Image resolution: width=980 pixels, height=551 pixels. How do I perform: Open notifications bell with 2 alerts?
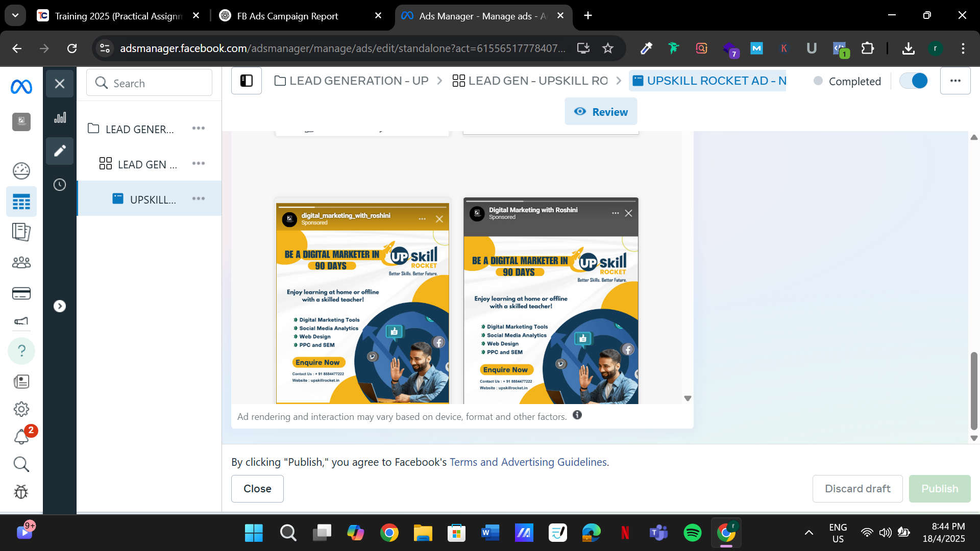(21, 436)
